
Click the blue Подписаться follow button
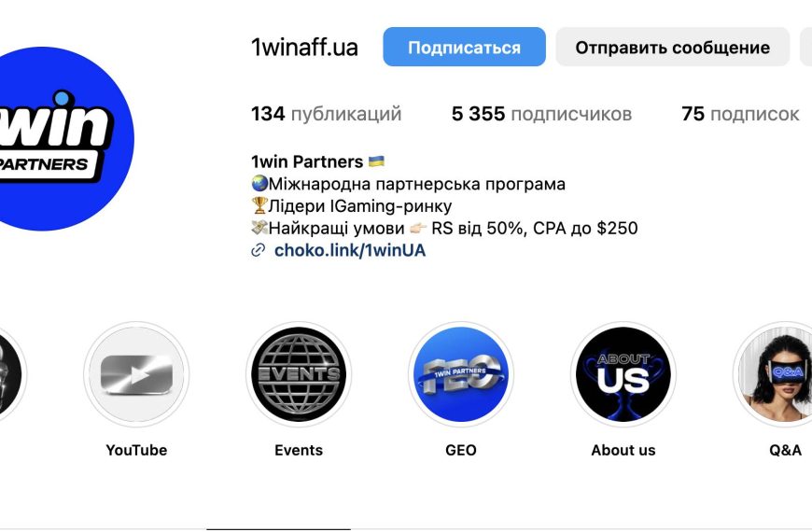click(x=464, y=48)
